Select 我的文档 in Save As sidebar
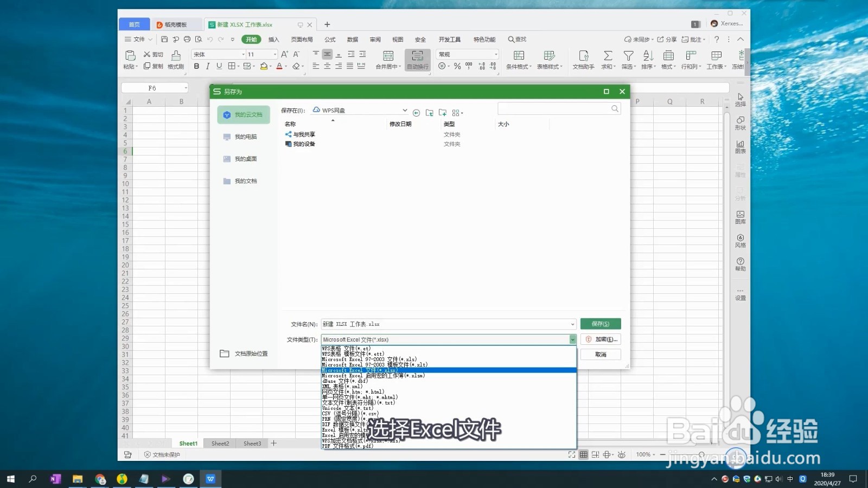Viewport: 868px width, 488px height. pyautogui.click(x=244, y=181)
